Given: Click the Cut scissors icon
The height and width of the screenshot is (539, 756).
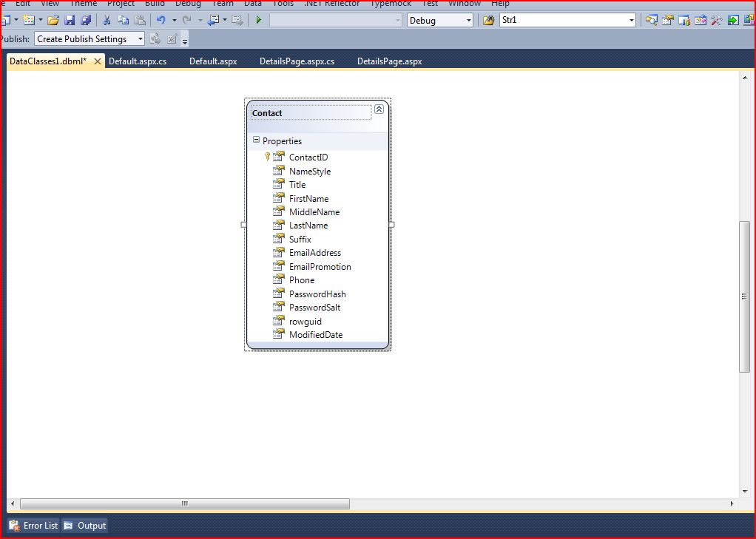Looking at the screenshot, I should (106, 20).
